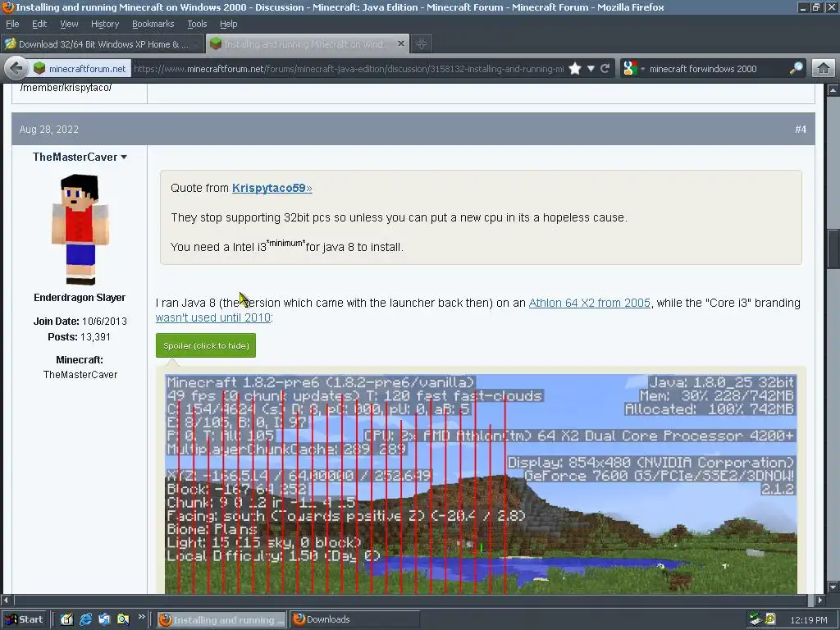840x630 pixels.
Task: Reload the page with the refresh icon
Action: coord(605,69)
